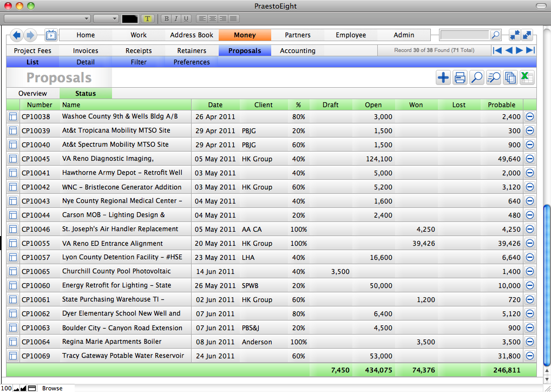Click the expand window arrows icon
Viewport: 551px width, 392px height.
527,35
